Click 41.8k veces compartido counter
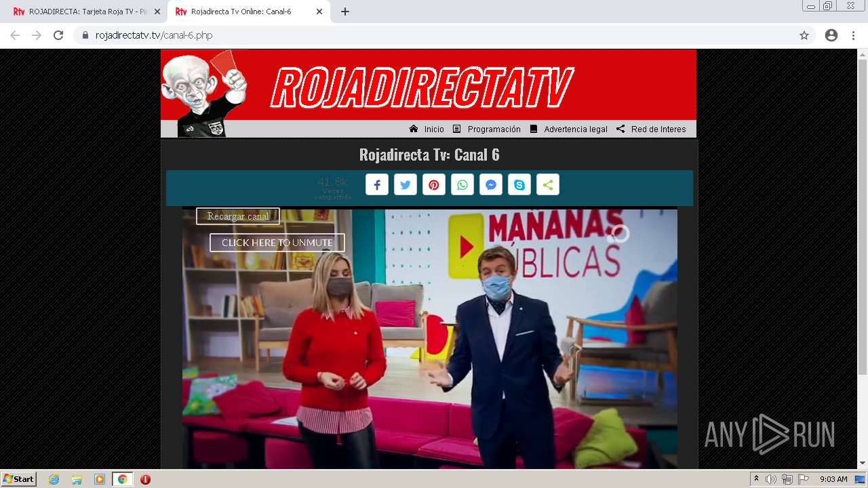 point(333,188)
